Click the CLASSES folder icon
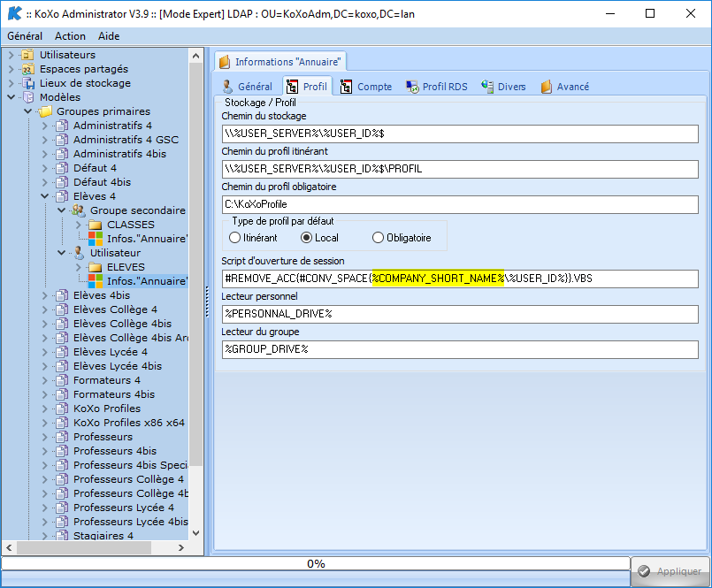This screenshot has width=712, height=588. coord(95,225)
